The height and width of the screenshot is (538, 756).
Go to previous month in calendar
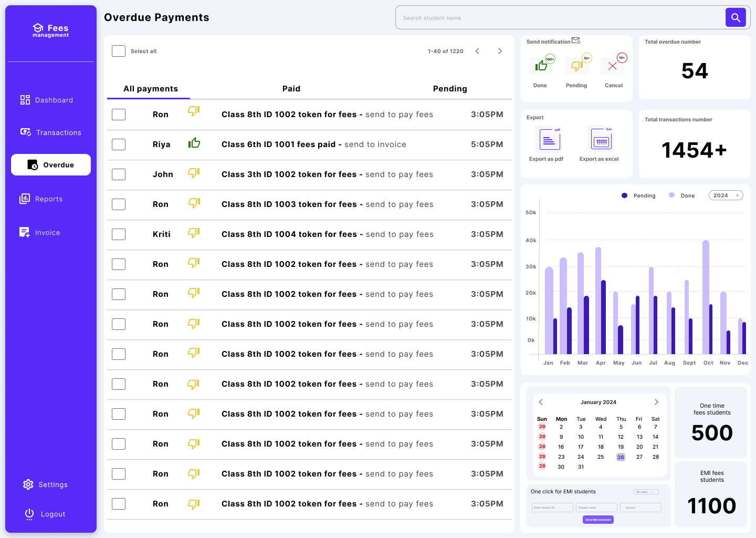pyautogui.click(x=541, y=402)
